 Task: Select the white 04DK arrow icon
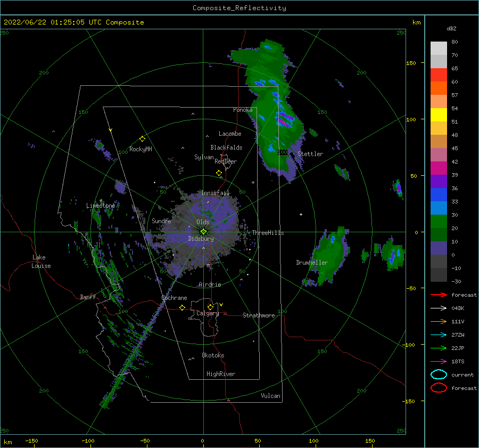(439, 308)
